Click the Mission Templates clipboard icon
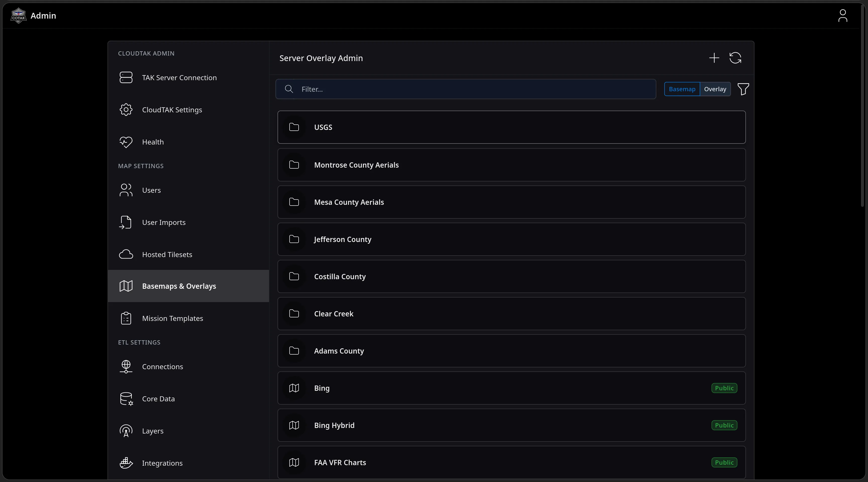The image size is (868, 482). (x=126, y=318)
